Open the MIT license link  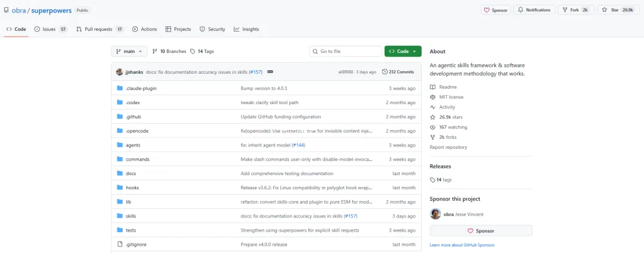(x=451, y=97)
